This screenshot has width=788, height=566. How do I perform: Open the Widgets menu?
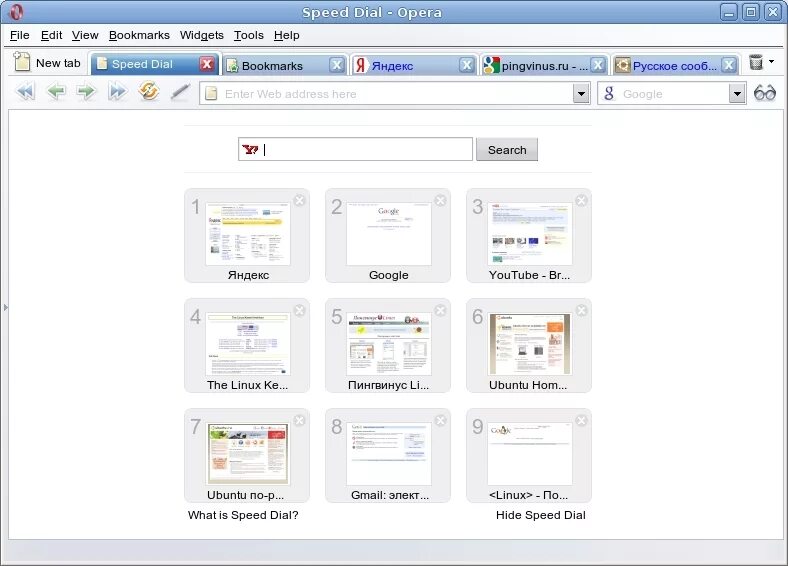[202, 35]
